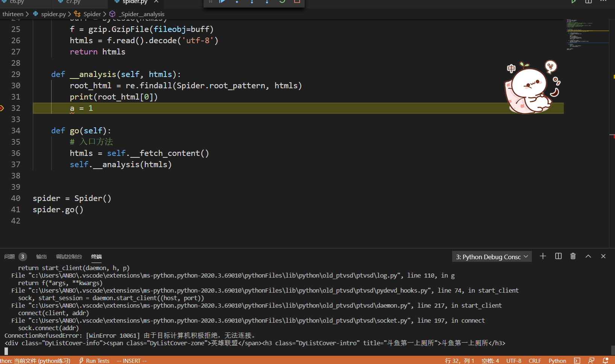Open notifications via the bell icon
Image resolution: width=615 pixels, height=364 pixels.
(x=606, y=361)
